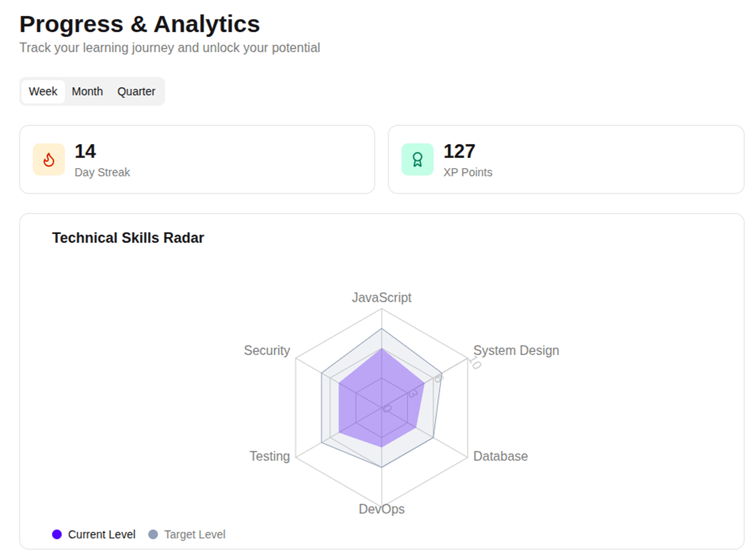Select the Database axis label on radar
751x560 pixels.
(x=500, y=456)
